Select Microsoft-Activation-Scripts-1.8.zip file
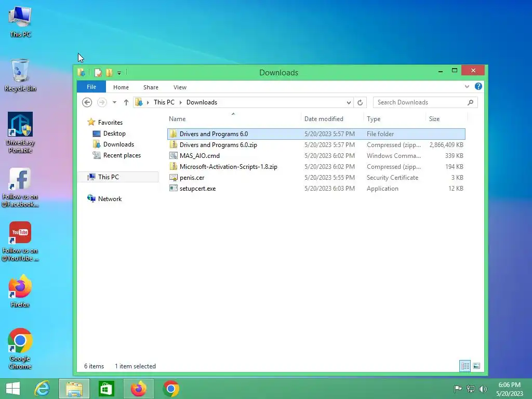Image resolution: width=532 pixels, height=399 pixels. 316,166
